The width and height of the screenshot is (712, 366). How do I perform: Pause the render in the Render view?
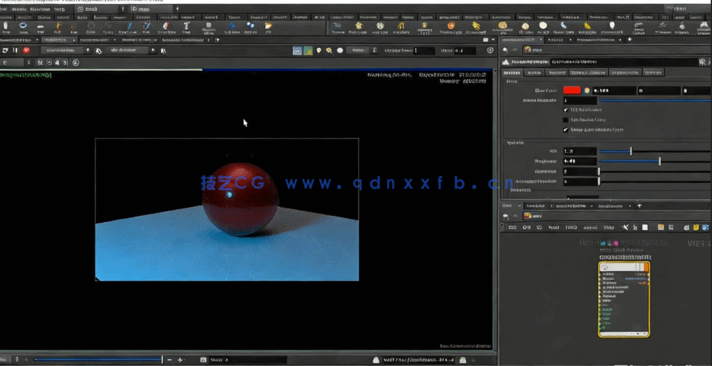(15, 50)
